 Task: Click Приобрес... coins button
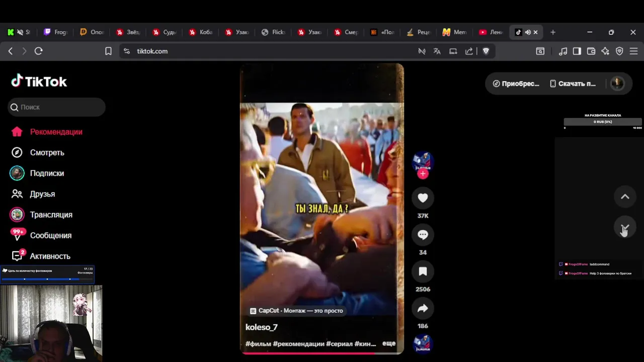point(516,84)
